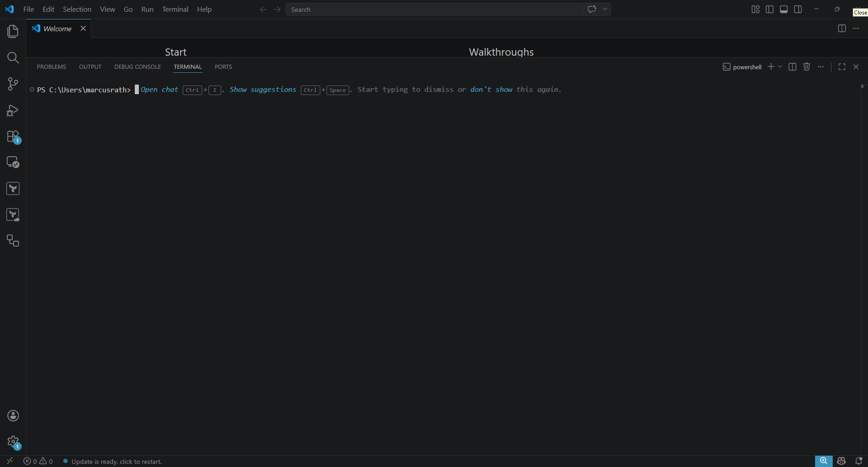The width and height of the screenshot is (868, 467).
Task: Click the zoom indicator in status bar
Action: point(824,461)
